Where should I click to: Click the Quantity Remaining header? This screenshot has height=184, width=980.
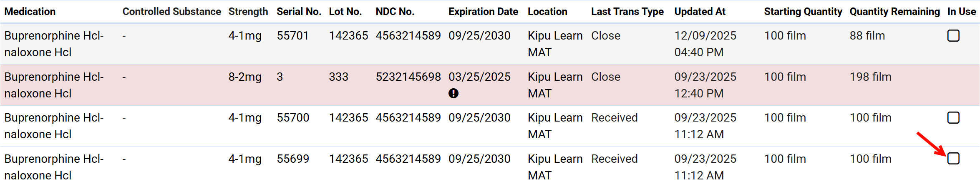pos(894,12)
